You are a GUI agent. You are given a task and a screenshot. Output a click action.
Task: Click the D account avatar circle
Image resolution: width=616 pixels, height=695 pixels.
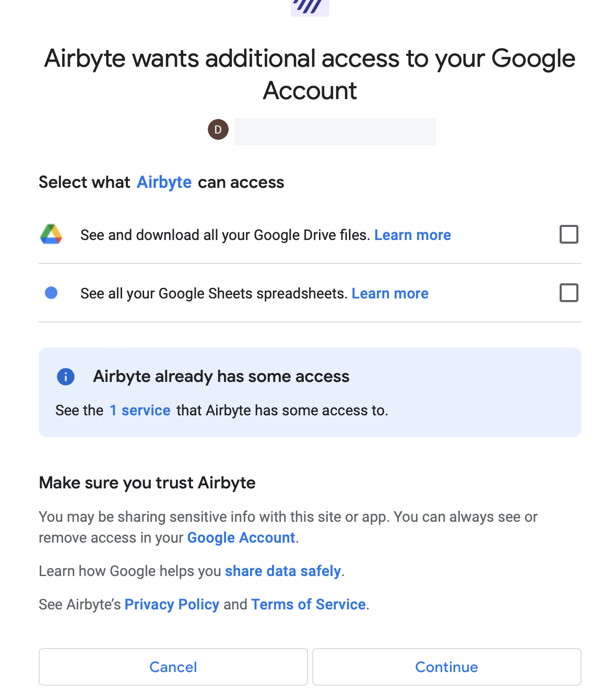pos(218,129)
